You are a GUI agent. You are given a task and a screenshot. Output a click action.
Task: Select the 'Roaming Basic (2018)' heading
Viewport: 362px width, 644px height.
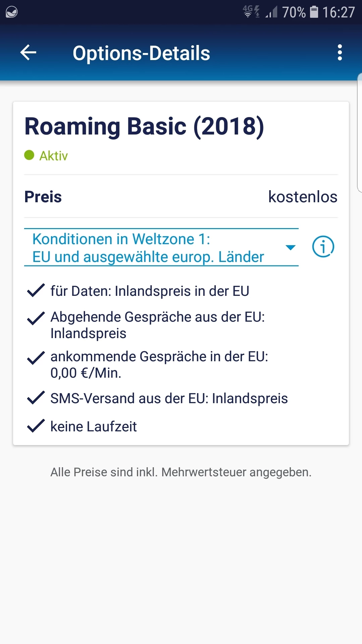pyautogui.click(x=144, y=126)
